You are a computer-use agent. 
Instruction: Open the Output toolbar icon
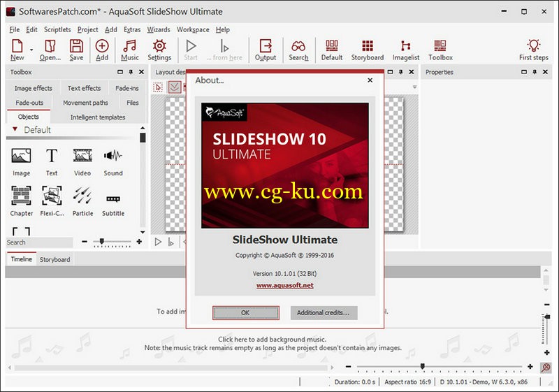266,50
